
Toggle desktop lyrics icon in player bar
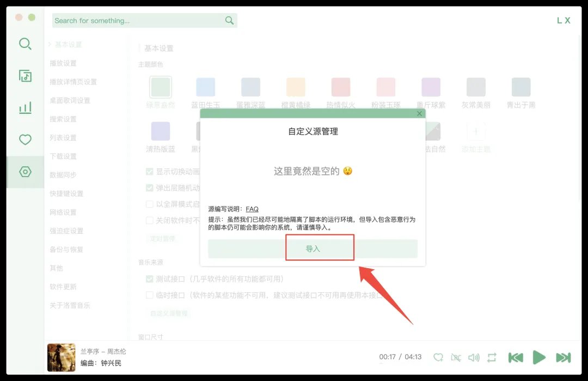point(456,358)
